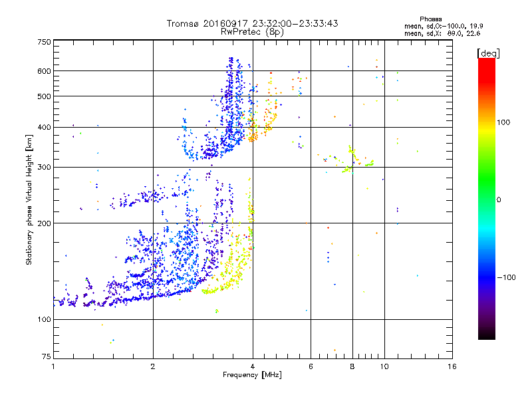Click the '[deg]' colorbar unit label
This screenshot has height=399, width=532.
pos(488,53)
